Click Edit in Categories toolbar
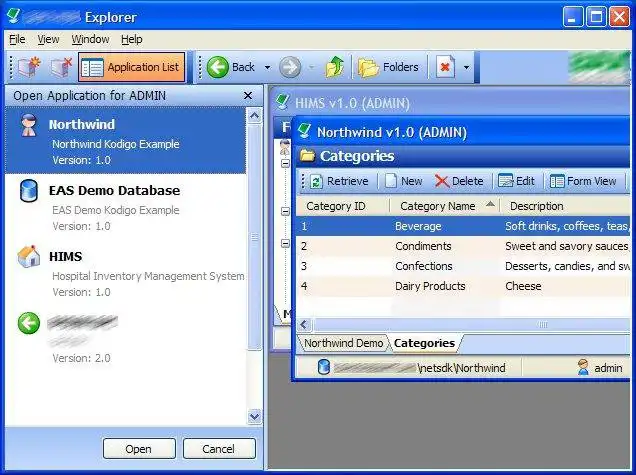The height and width of the screenshot is (475, 636). coord(516,181)
